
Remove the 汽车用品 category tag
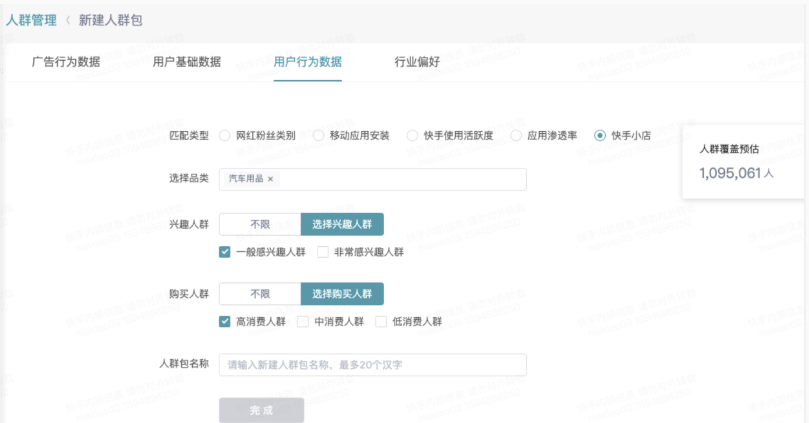(270, 179)
